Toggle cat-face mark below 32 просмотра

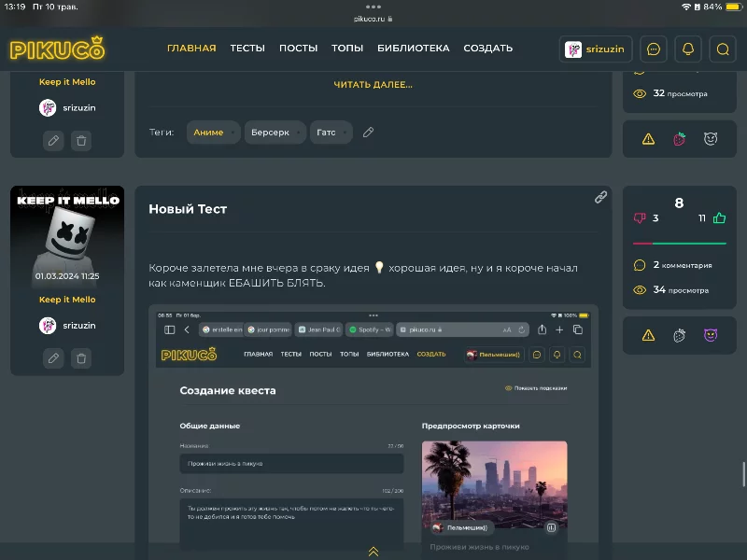coord(711,139)
